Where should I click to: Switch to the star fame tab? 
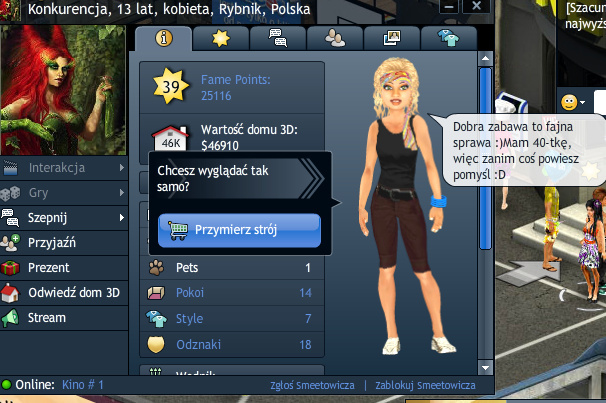[221, 38]
